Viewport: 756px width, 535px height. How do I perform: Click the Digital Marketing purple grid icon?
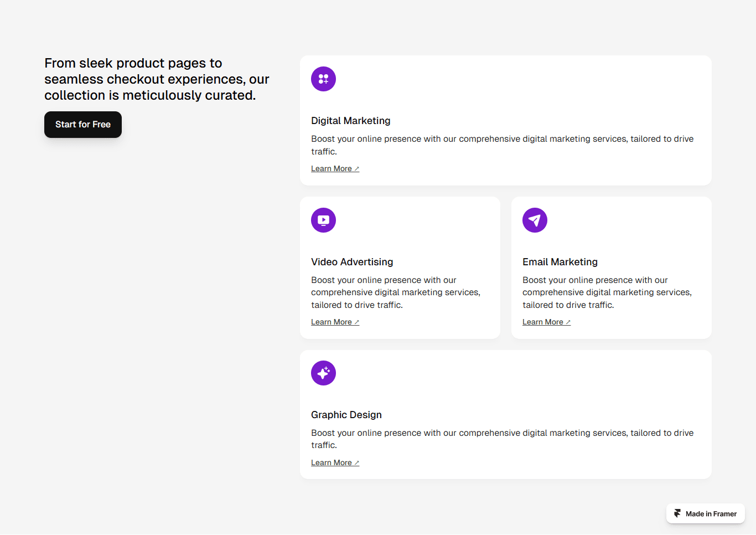coord(323,79)
